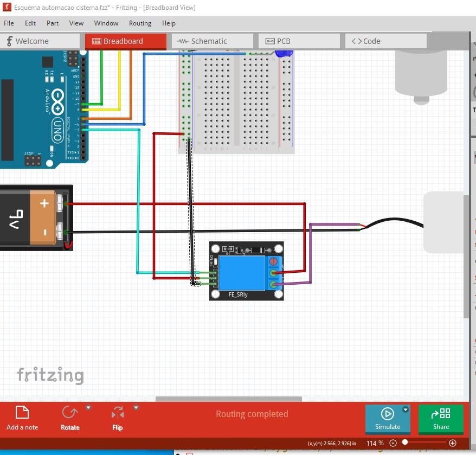This screenshot has height=455, width=476.
Task: Click the Simulate button
Action: click(x=388, y=419)
